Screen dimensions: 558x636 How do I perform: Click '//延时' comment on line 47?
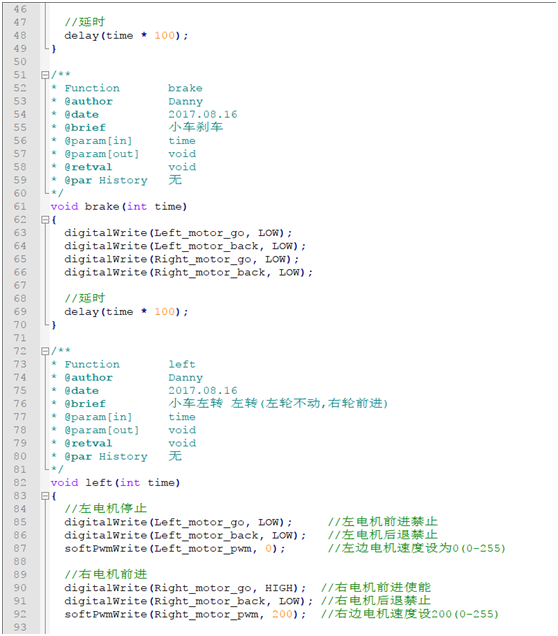(85, 22)
